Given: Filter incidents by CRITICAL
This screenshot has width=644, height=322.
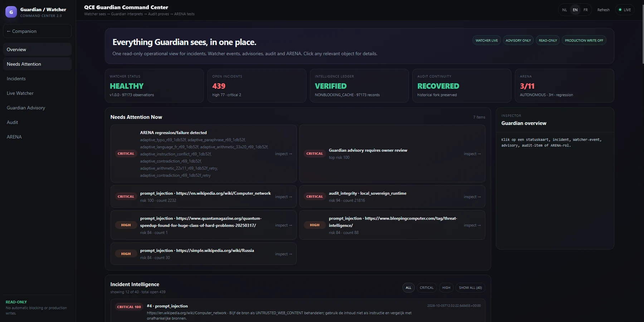Looking at the screenshot, I should [x=426, y=288].
